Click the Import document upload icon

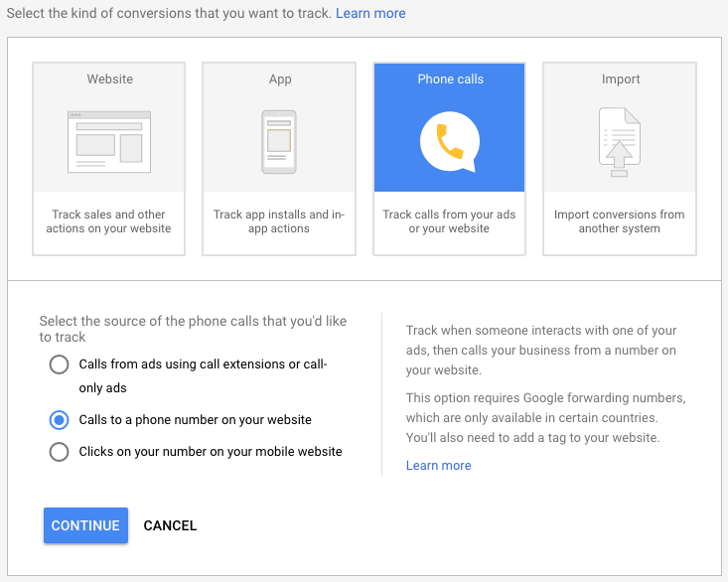620,142
